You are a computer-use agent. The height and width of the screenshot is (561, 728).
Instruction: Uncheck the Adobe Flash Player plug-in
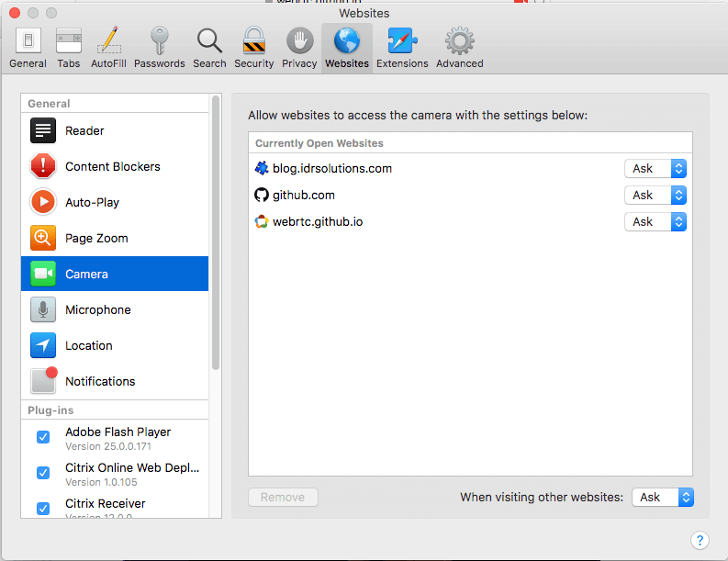[43, 437]
